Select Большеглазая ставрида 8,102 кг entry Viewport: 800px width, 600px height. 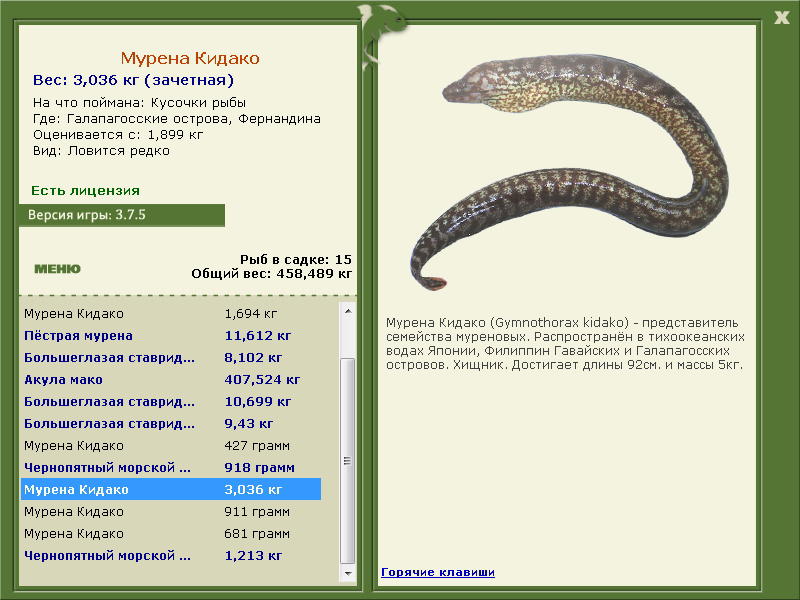[171, 358]
